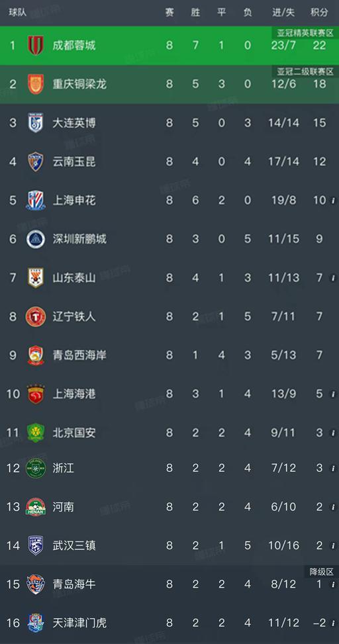This screenshot has height=644, width=339.
Task: Open info icon next to 山东泰山 points
Action: pos(333,278)
